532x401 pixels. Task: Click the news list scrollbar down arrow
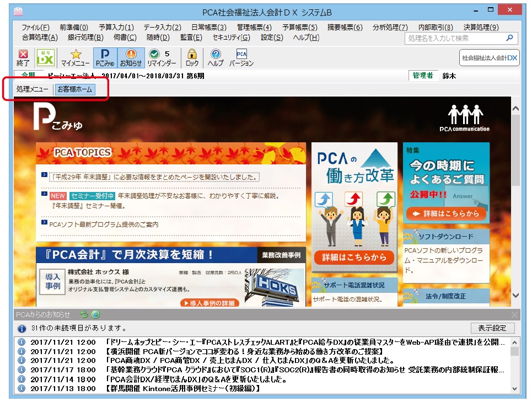[x=514, y=388]
